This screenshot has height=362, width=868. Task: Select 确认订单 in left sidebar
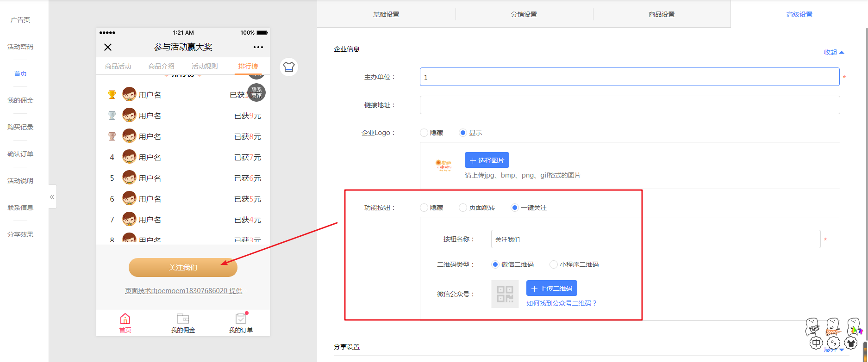tap(20, 154)
